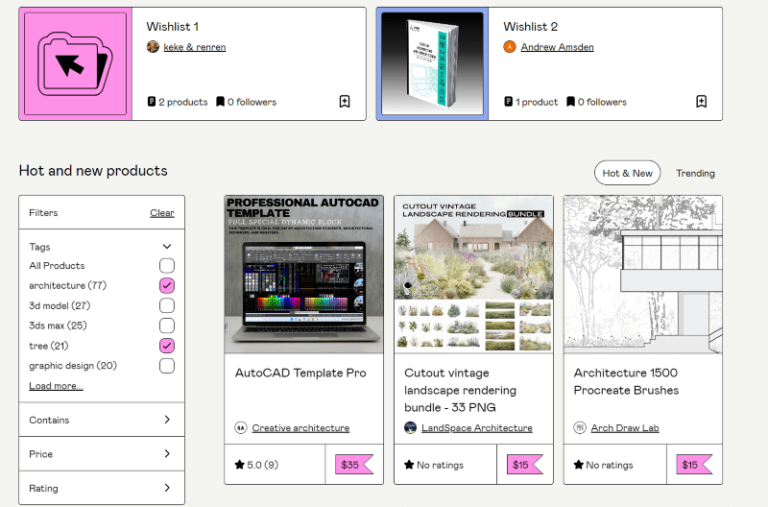The height and width of the screenshot is (507, 768).
Task: Save Wishlist 2 with its bookmark icon
Action: [701, 101]
